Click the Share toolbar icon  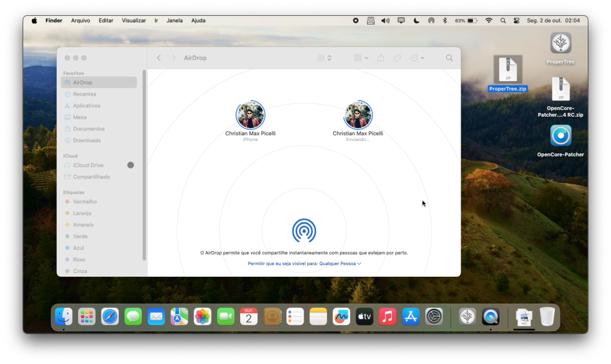click(x=381, y=58)
